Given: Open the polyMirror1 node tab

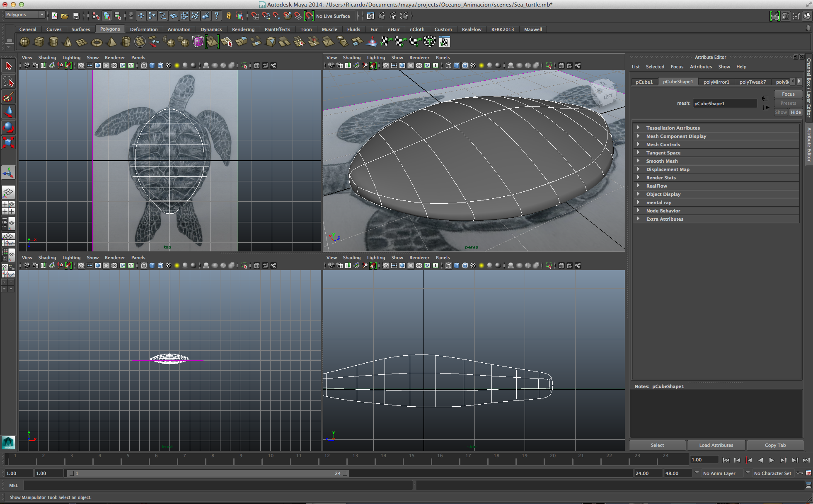Looking at the screenshot, I should click(x=716, y=82).
